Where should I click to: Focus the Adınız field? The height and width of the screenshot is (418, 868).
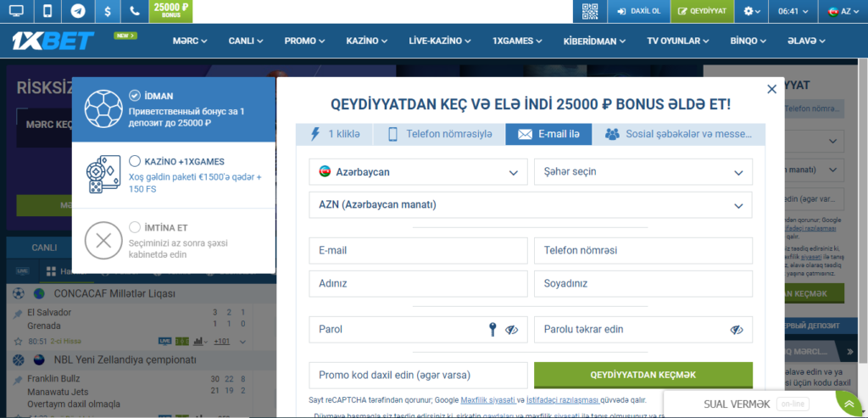419,283
